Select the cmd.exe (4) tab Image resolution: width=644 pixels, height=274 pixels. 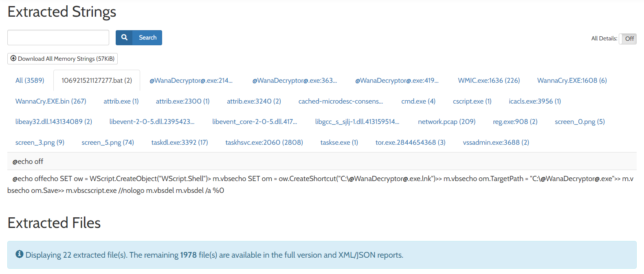418,101
